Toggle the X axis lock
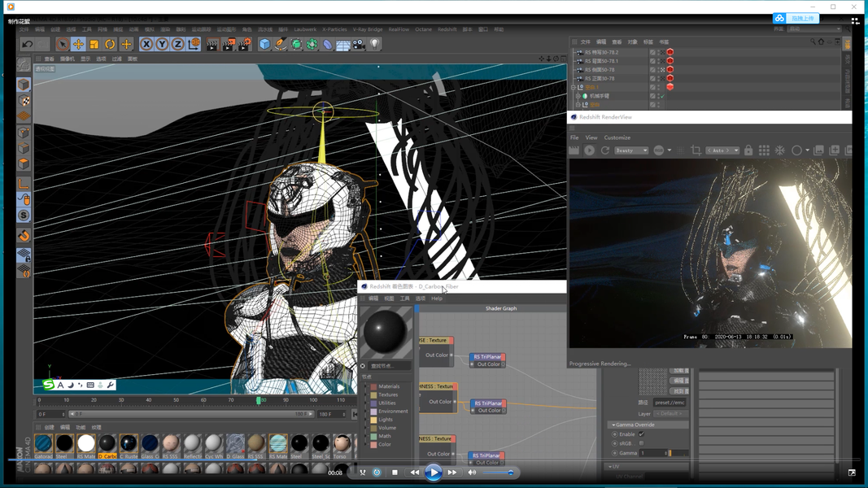Viewport: 868px width, 488px height. pos(146,44)
